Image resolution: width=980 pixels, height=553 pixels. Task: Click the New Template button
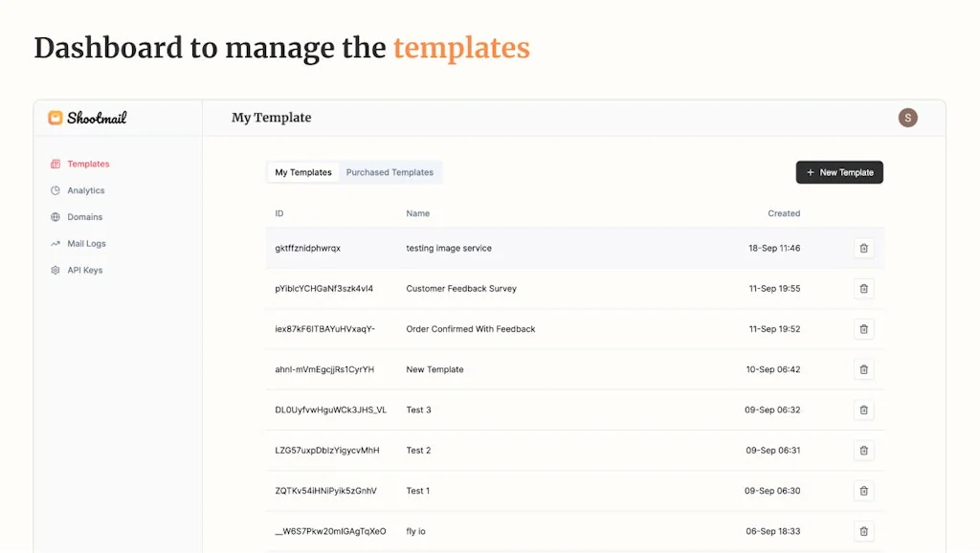(x=839, y=172)
